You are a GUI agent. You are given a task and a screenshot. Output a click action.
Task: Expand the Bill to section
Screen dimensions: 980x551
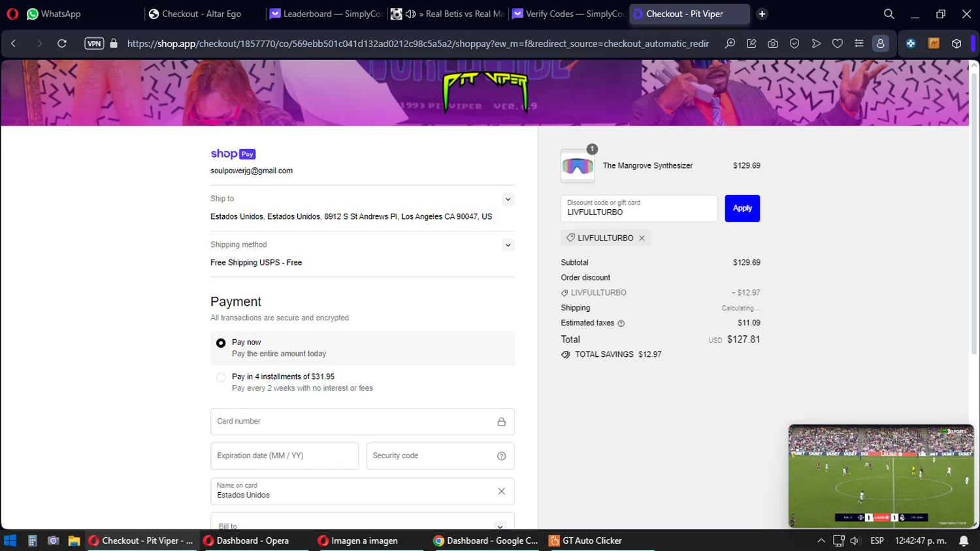coord(500,526)
